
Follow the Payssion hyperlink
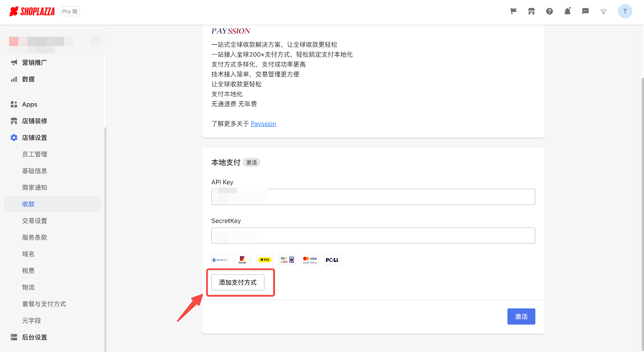(x=263, y=124)
